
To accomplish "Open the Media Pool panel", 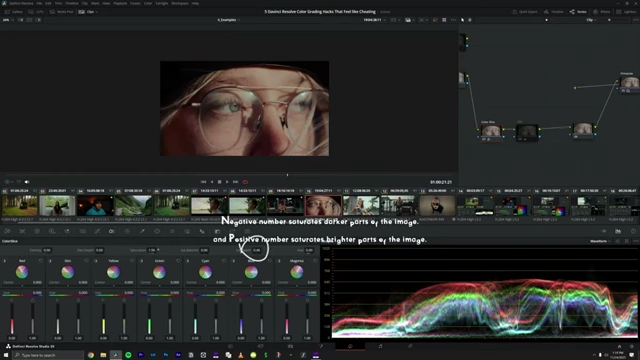I will [x=62, y=12].
